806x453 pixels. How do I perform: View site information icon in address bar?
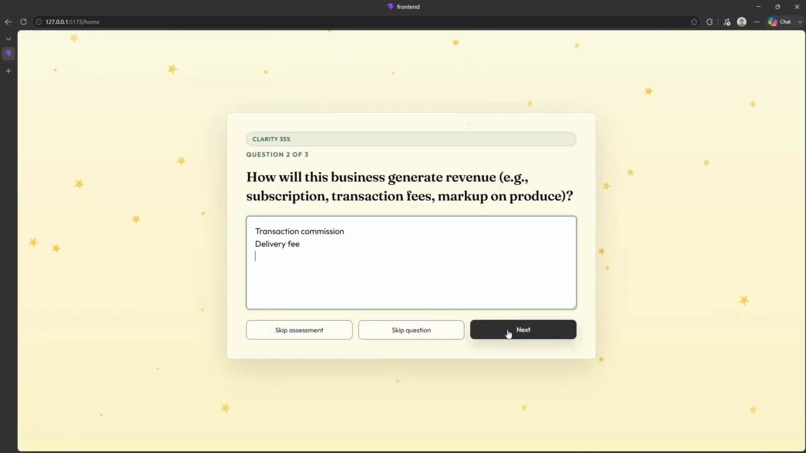38,22
